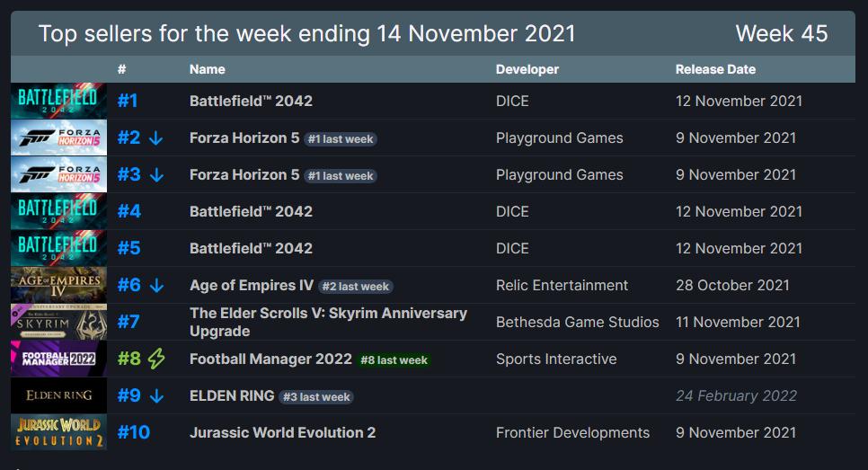Click the Age of Empires IV thumbnail
The image size is (868, 470).
tap(58, 285)
